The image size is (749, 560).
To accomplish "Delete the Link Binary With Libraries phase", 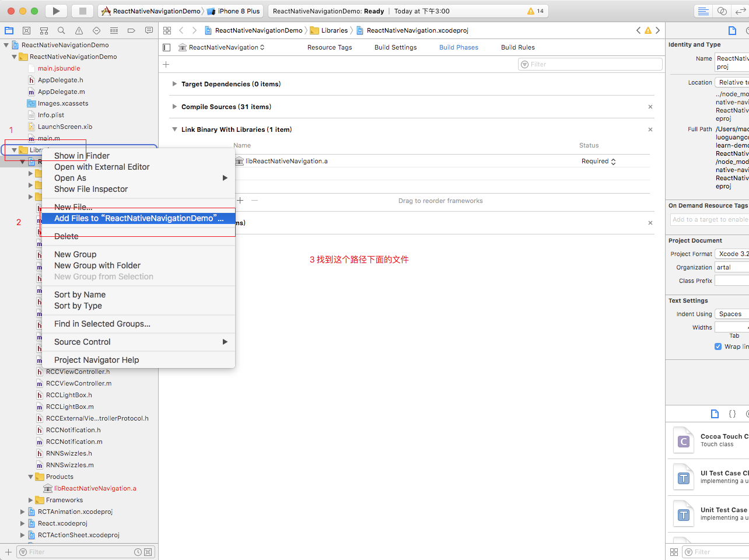I will (650, 129).
